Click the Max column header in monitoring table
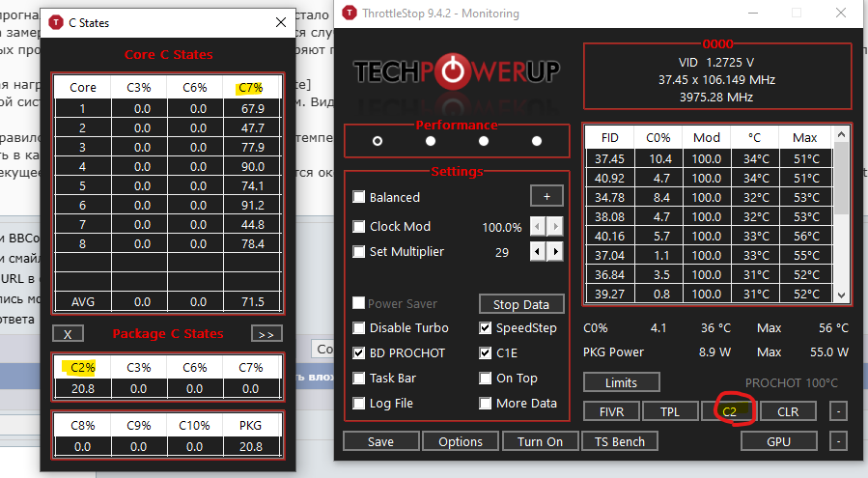868x478 pixels. click(x=805, y=137)
